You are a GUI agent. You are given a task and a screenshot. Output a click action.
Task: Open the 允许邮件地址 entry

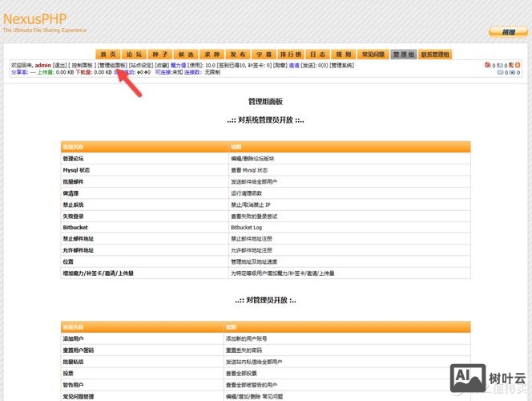[x=78, y=250]
